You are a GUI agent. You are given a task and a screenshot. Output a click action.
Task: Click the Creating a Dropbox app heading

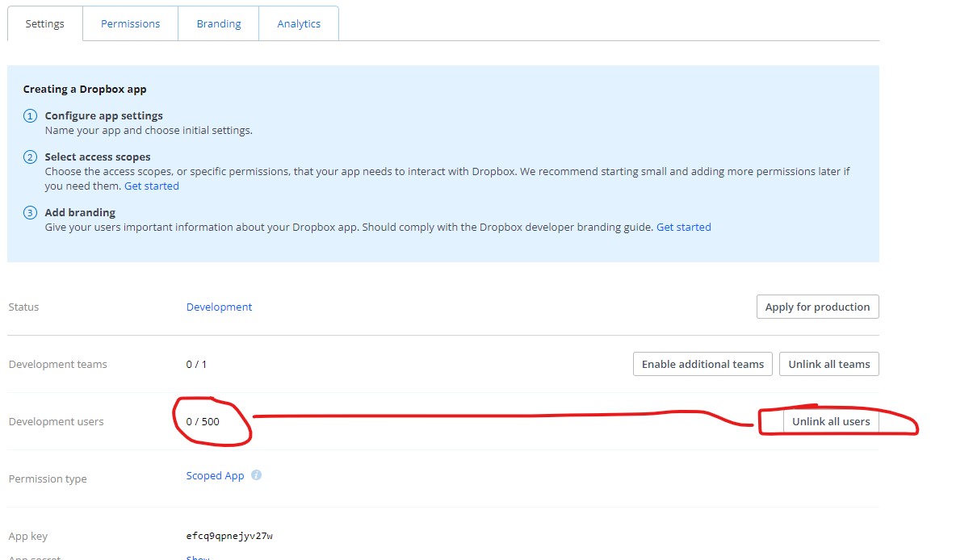85,89
